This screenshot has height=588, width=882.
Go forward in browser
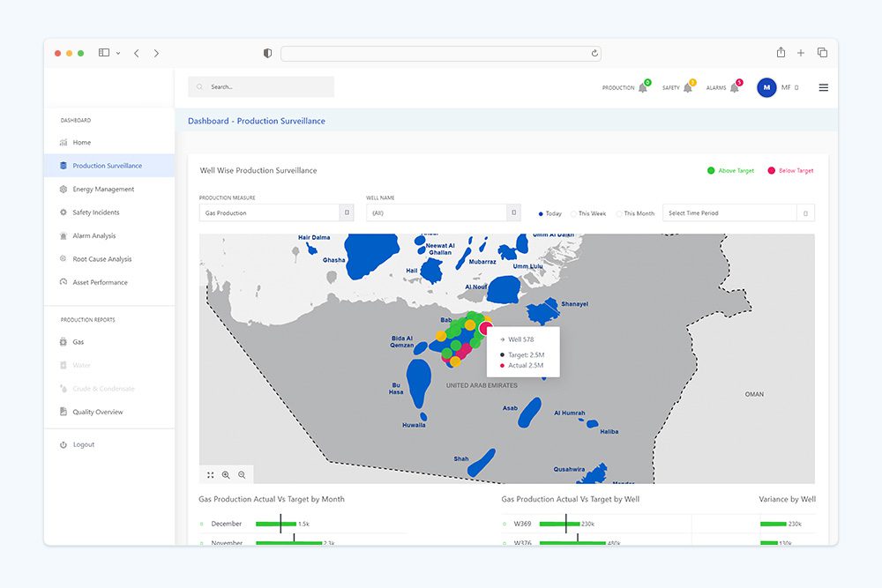(x=156, y=53)
